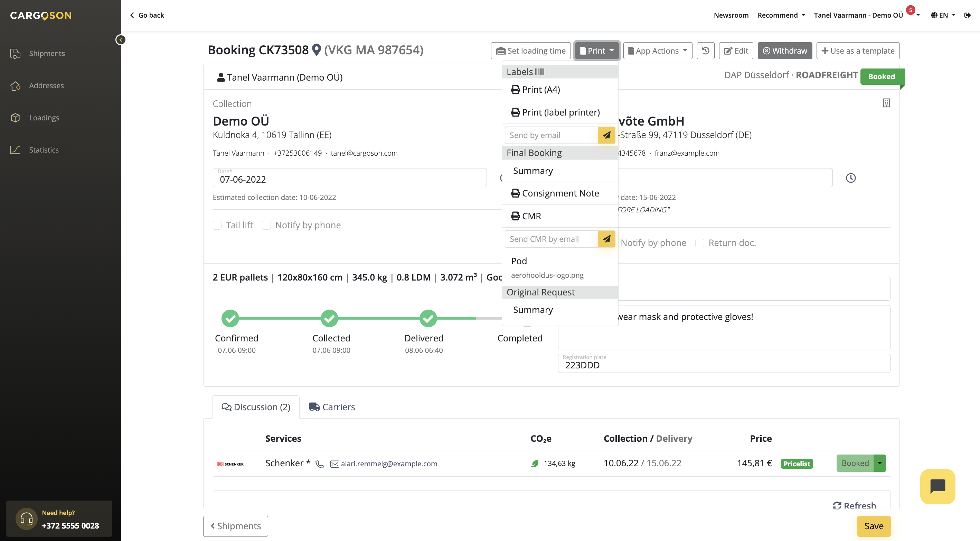Open the chat bubble widget
The height and width of the screenshot is (541, 980).
[x=937, y=486]
